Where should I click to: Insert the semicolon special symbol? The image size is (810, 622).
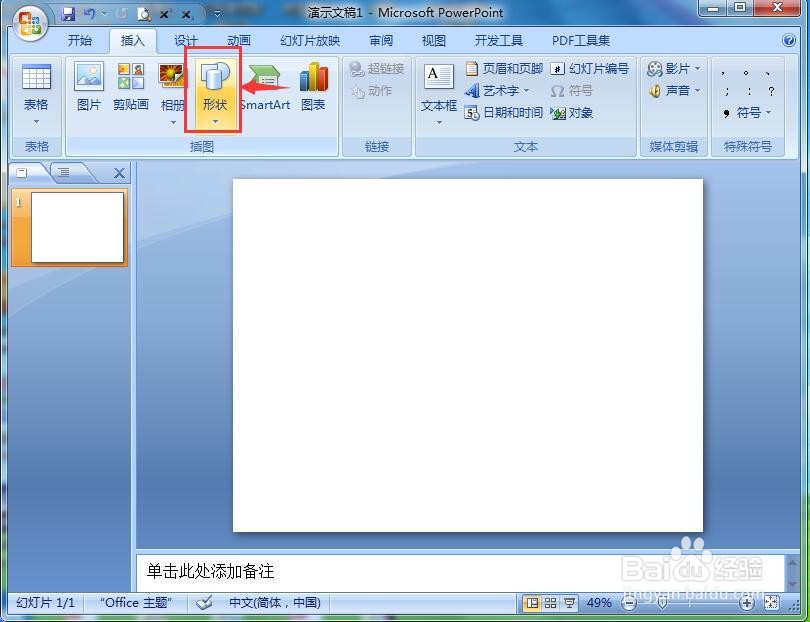click(x=727, y=92)
